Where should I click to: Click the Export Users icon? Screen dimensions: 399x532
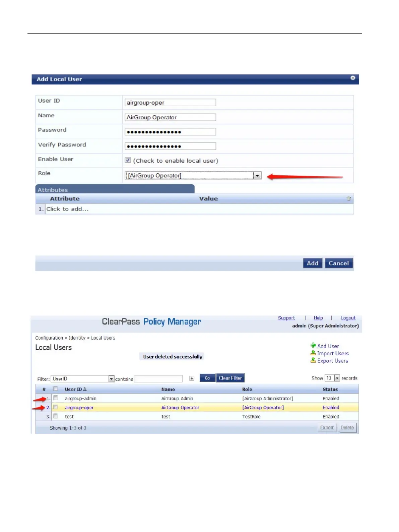pyautogui.click(x=313, y=360)
